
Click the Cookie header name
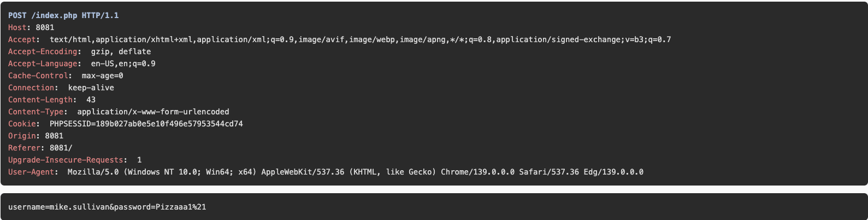[22, 124]
